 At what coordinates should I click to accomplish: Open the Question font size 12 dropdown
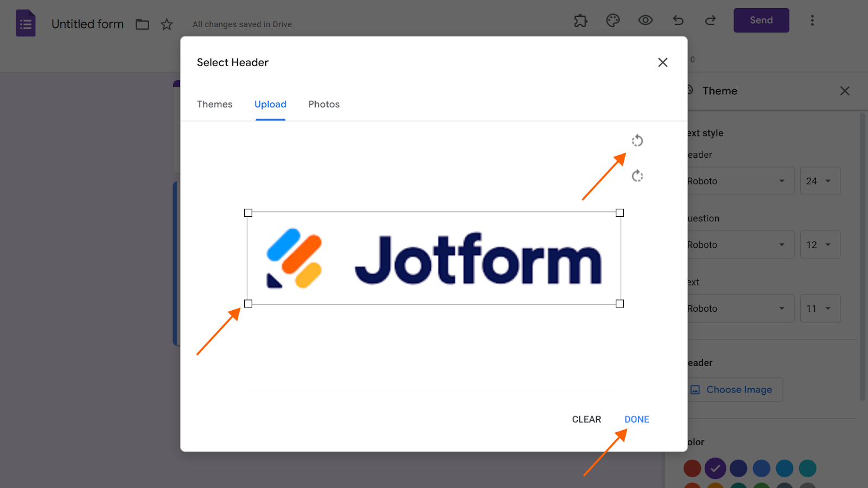click(x=820, y=245)
